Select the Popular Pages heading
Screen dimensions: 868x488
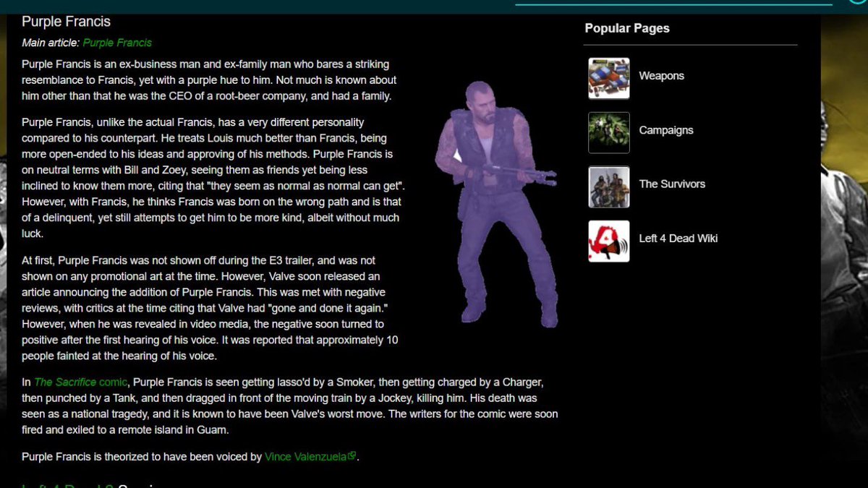point(627,28)
